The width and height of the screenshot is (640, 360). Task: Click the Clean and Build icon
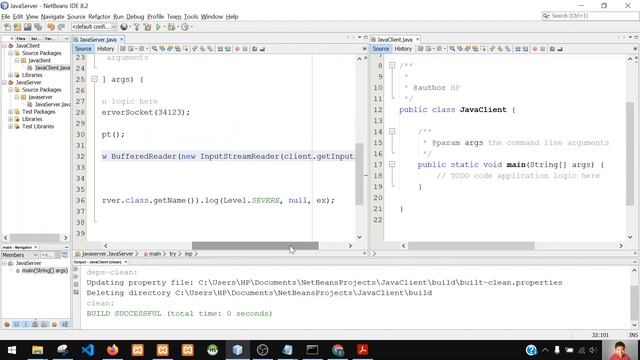click(147, 27)
